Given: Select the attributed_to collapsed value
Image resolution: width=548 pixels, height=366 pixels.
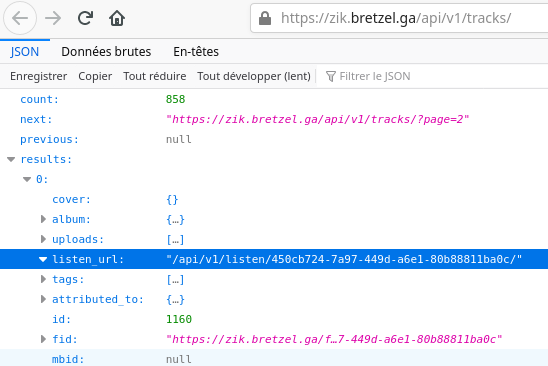Looking at the screenshot, I should coord(175,299).
